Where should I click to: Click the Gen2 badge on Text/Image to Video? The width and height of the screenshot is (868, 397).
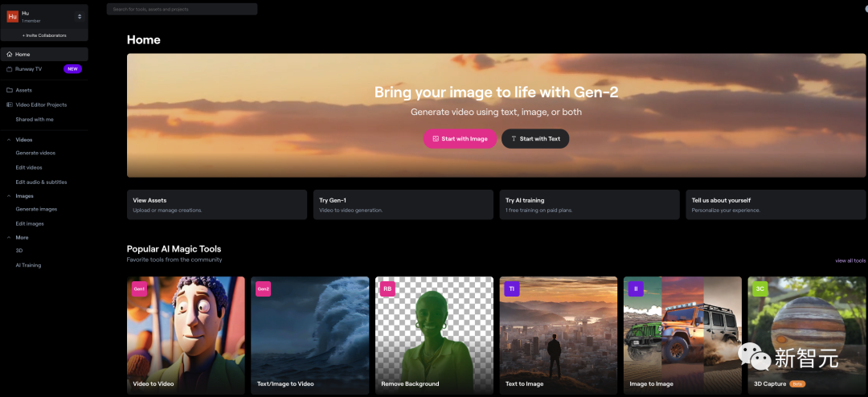[x=263, y=289]
